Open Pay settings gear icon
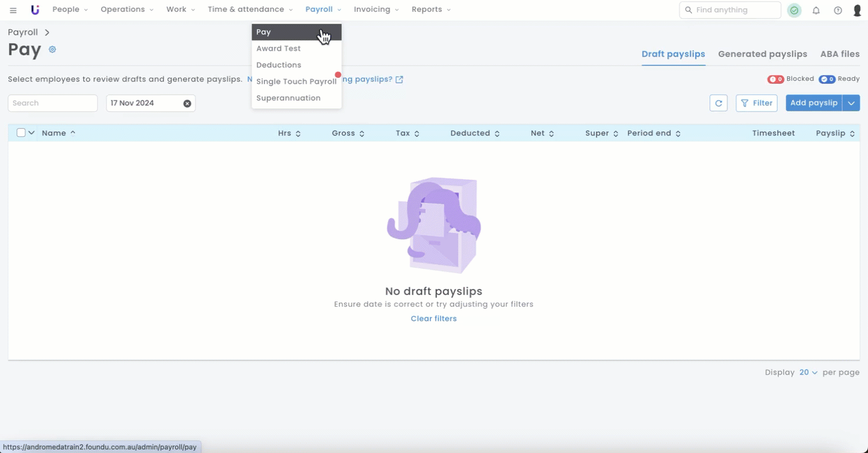Viewport: 868px width, 453px height. click(x=53, y=50)
